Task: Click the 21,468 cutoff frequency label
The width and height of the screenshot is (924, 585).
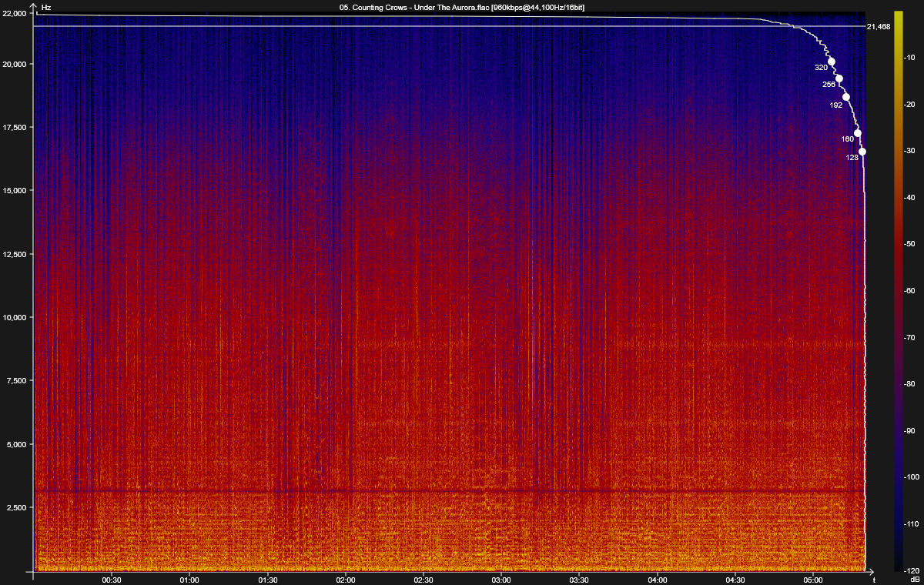Action: (879, 27)
